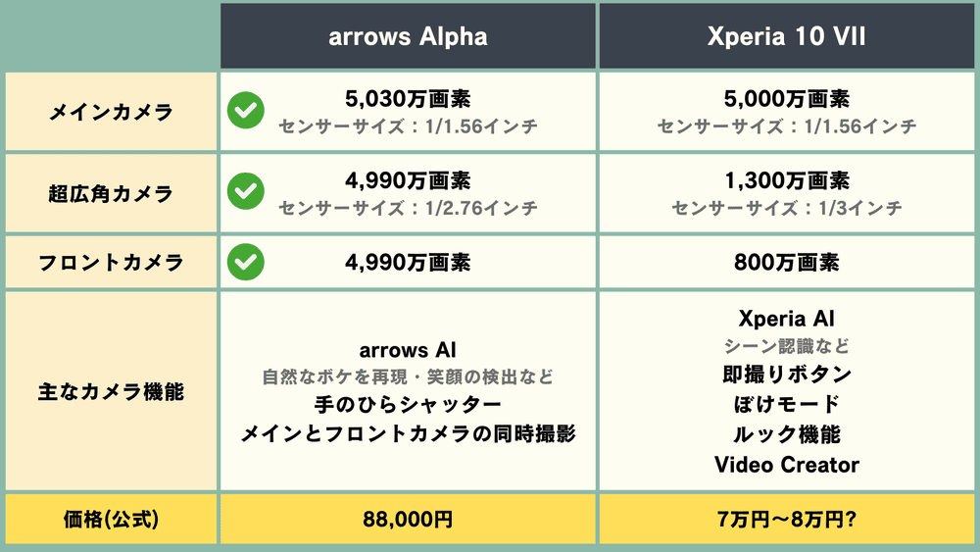Click the 主なカメラ機能 row label
Viewport: 980px width, 552px height.
111,391
